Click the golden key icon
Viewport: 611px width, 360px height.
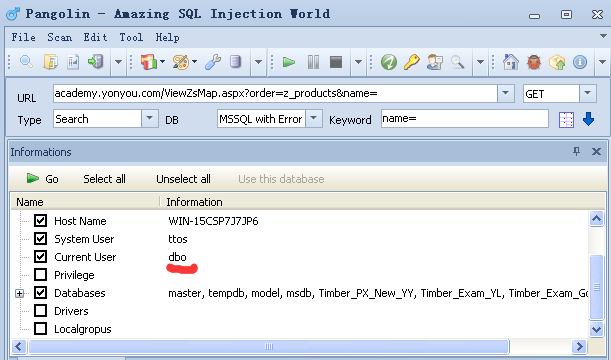pyautogui.click(x=411, y=62)
